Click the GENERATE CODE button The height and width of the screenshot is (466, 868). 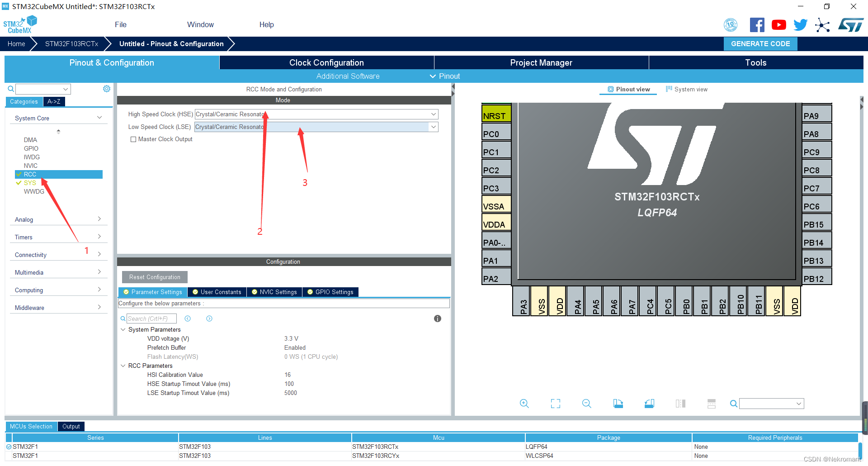[x=760, y=44]
